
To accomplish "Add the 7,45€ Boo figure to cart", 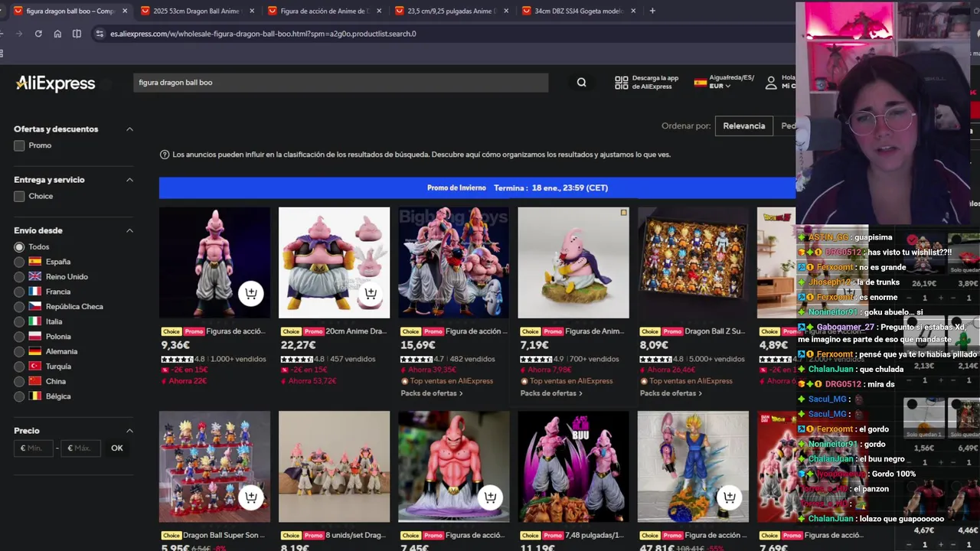I will [x=490, y=497].
